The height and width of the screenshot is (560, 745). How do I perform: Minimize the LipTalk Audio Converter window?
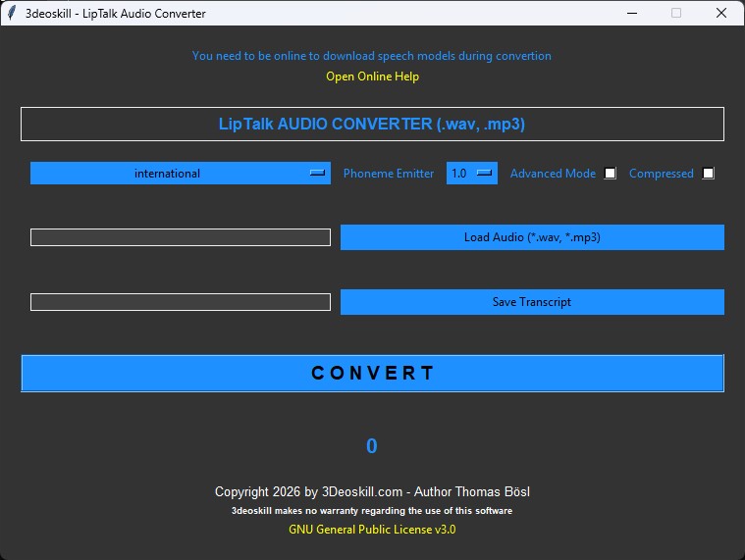630,14
